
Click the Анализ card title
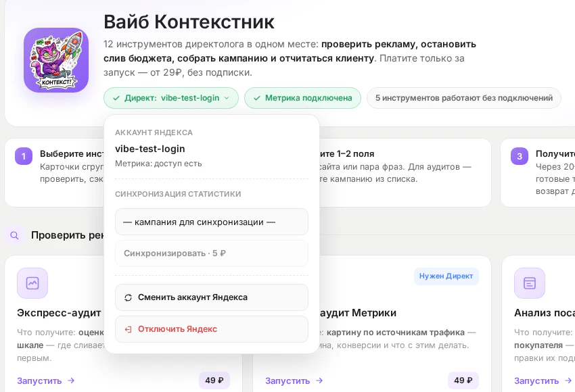tap(545, 313)
